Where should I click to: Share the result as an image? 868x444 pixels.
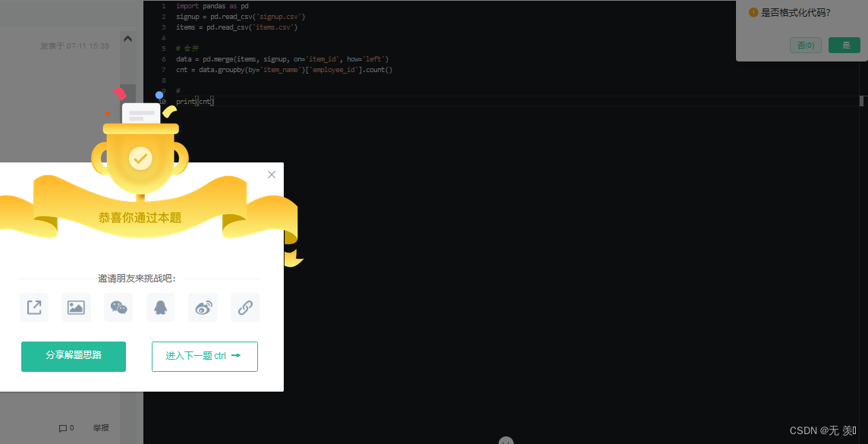pos(76,307)
